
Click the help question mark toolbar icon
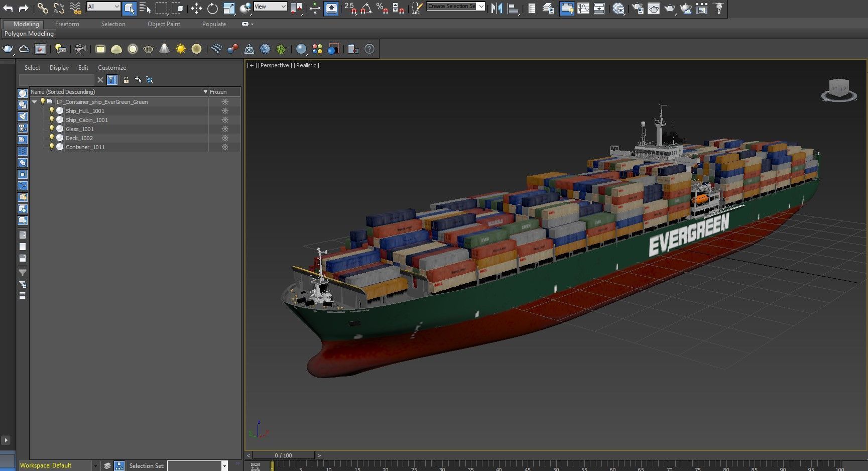point(369,49)
